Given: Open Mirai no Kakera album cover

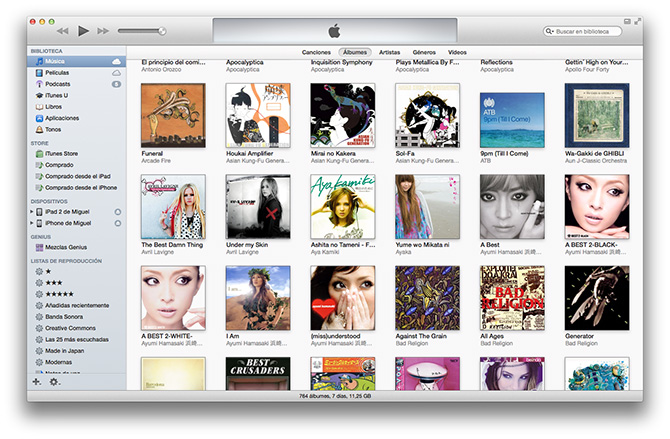Looking at the screenshot, I should click(343, 115).
